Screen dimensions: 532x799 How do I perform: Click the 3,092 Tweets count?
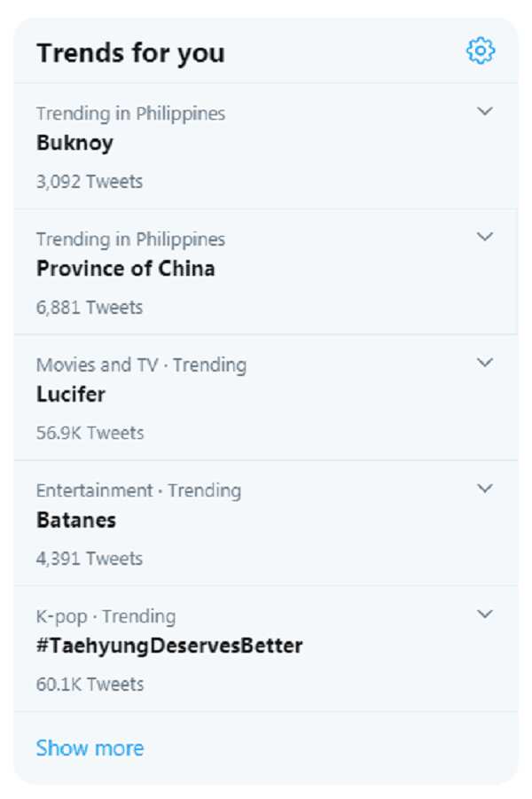click(90, 182)
